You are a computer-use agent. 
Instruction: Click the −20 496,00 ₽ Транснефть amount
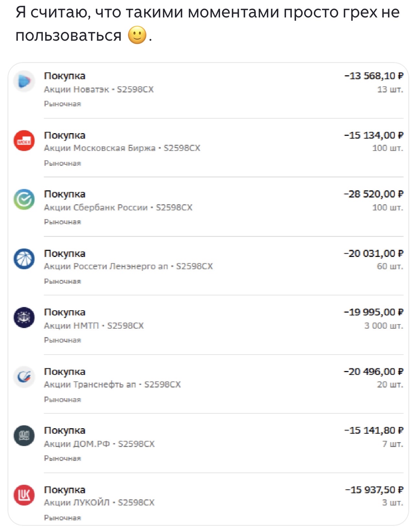click(x=374, y=371)
